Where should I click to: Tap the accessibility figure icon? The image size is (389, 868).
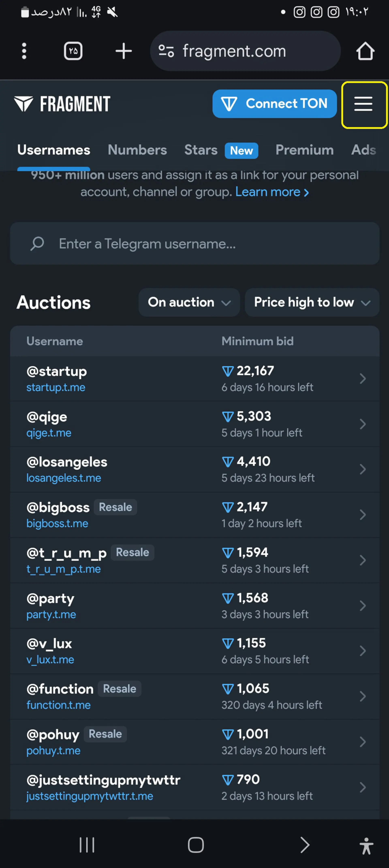(367, 845)
